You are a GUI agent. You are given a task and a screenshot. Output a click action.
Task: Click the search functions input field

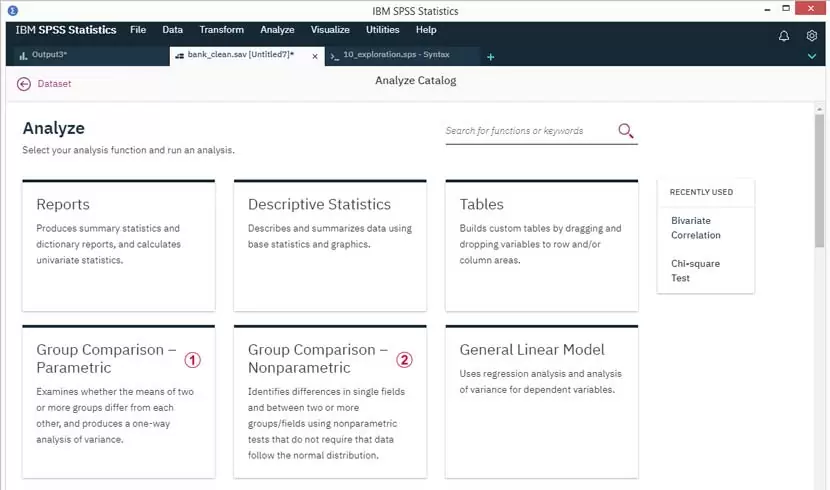tap(528, 131)
